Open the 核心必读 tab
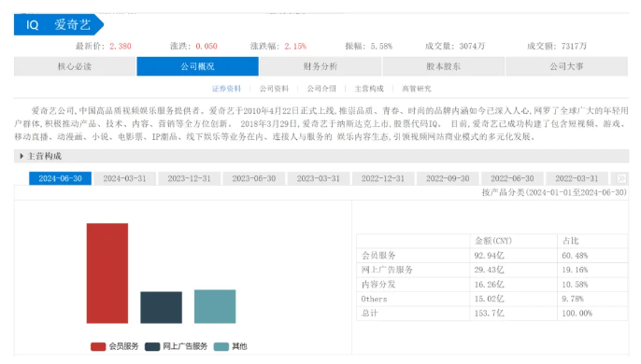The width and height of the screenshot is (641, 364). (75, 66)
